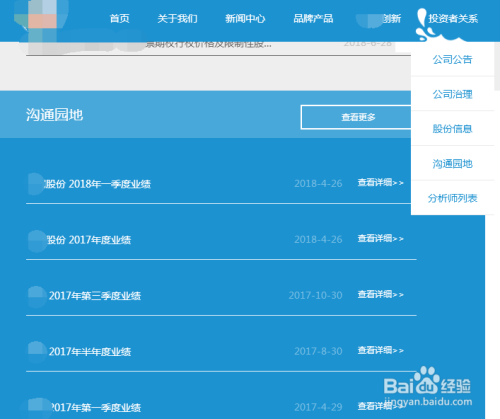This screenshot has width=500, height=419.
Task: Select 股份信息 in the dropdown list
Action: click(452, 129)
